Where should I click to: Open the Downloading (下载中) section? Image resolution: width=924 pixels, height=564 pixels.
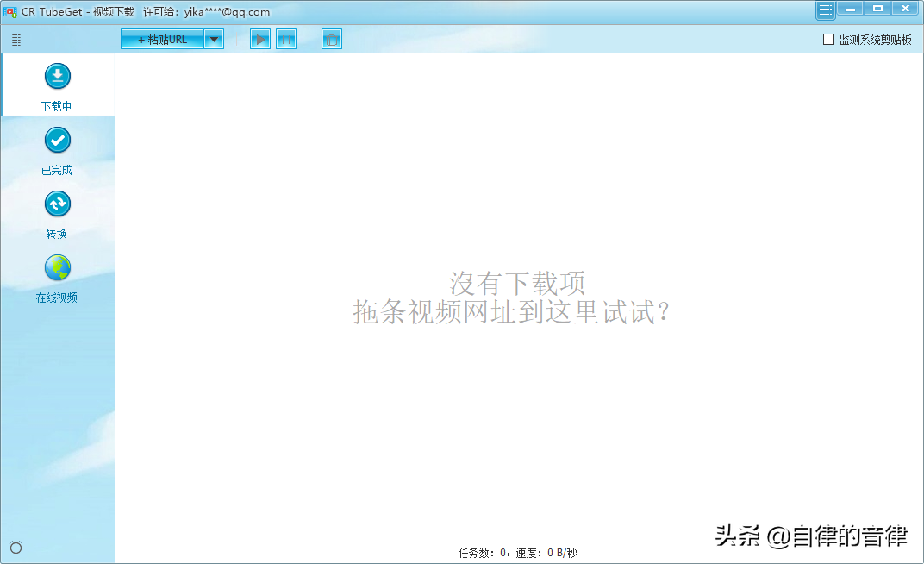[57, 86]
